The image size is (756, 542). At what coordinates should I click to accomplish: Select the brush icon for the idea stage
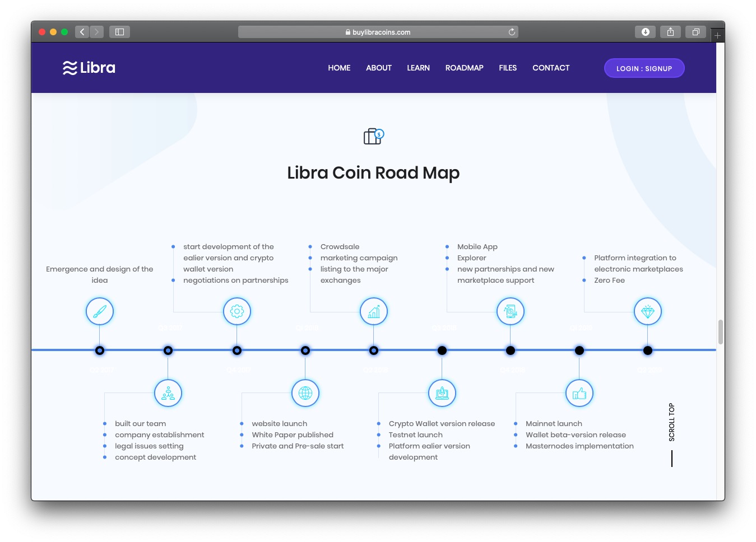pyautogui.click(x=100, y=311)
